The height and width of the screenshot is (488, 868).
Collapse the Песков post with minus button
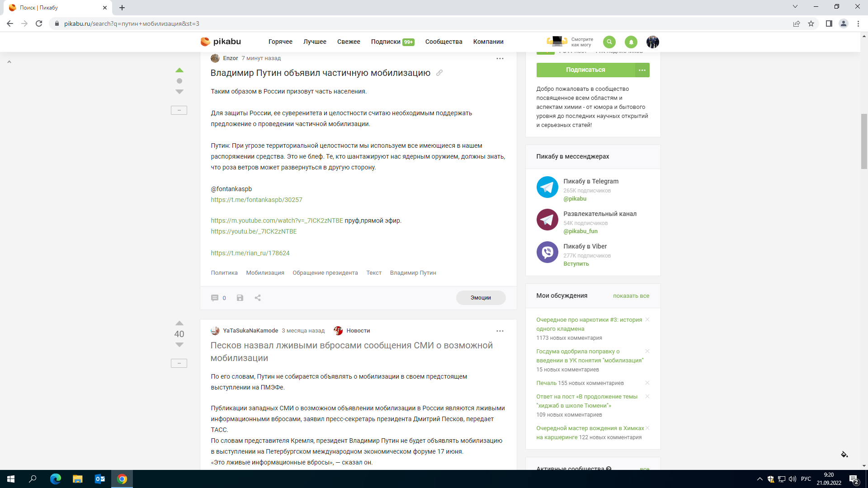(179, 363)
